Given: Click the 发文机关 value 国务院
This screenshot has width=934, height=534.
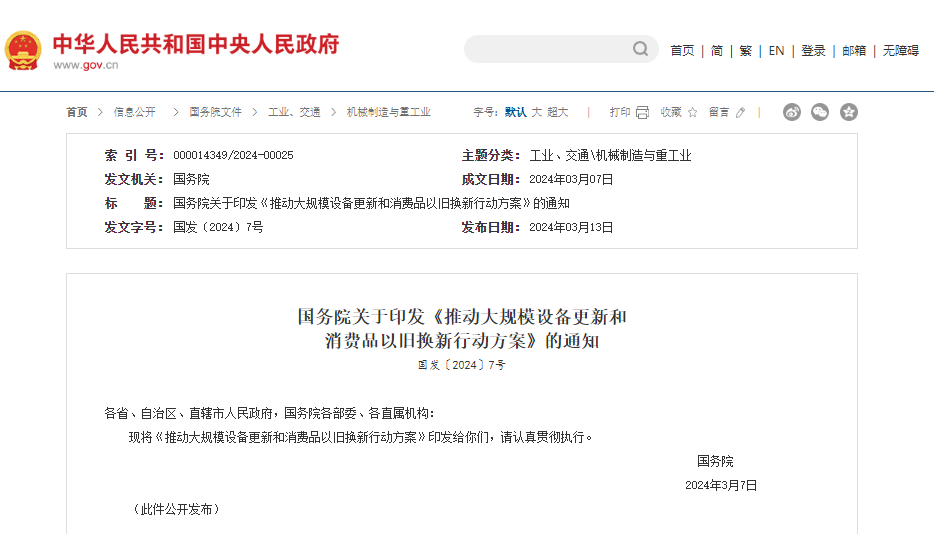Looking at the screenshot, I should coord(191,179).
